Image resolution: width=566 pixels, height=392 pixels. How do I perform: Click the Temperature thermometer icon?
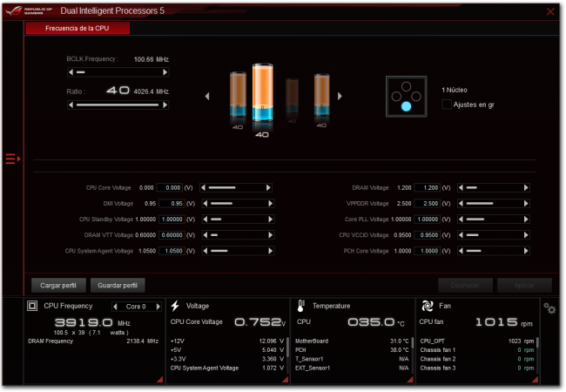tap(300, 306)
